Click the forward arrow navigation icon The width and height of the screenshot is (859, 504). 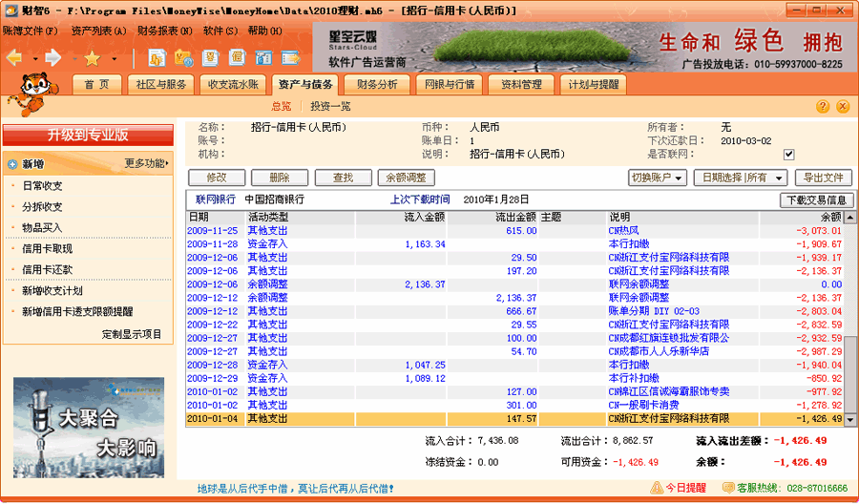pyautogui.click(x=52, y=58)
